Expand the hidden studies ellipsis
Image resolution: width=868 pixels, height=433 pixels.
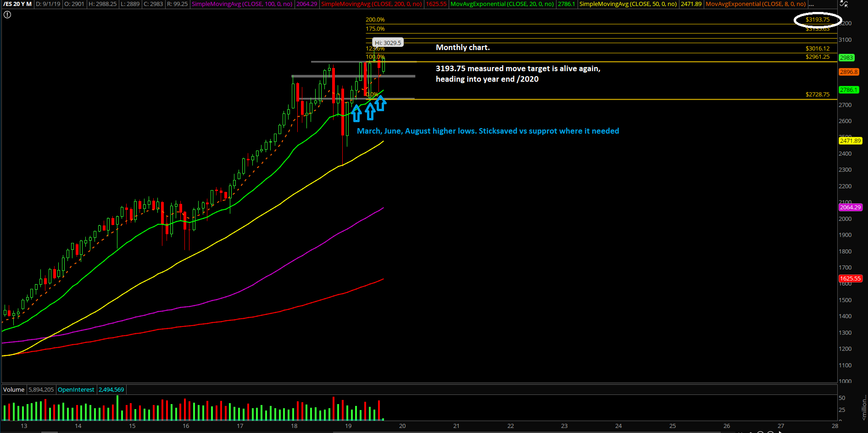pyautogui.click(x=811, y=4)
